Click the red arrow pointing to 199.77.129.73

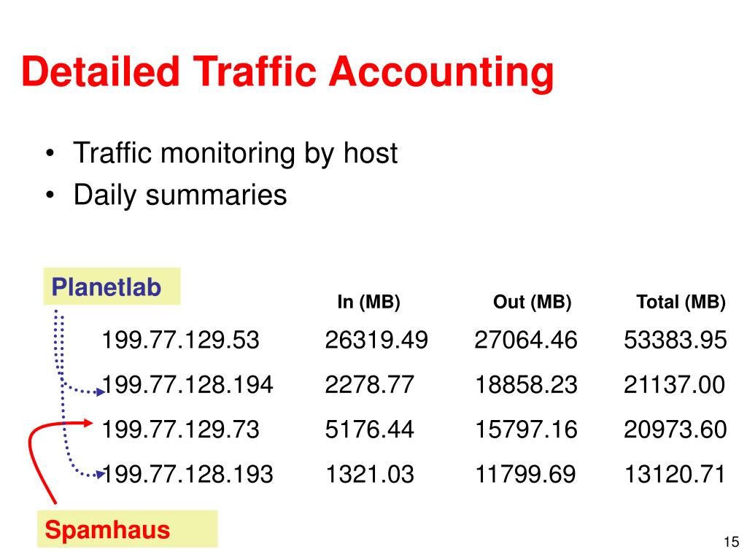(88, 422)
